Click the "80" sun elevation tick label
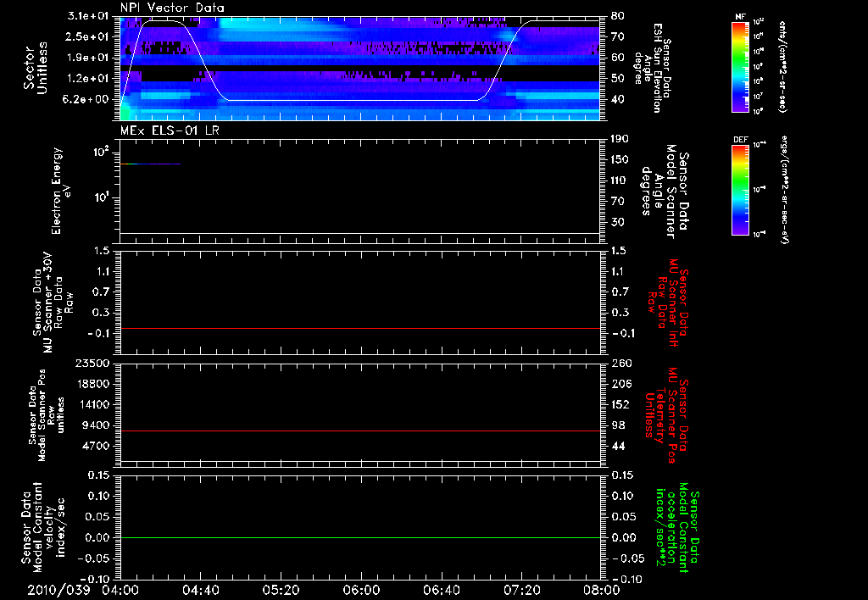The height and width of the screenshot is (600, 868). click(x=618, y=16)
